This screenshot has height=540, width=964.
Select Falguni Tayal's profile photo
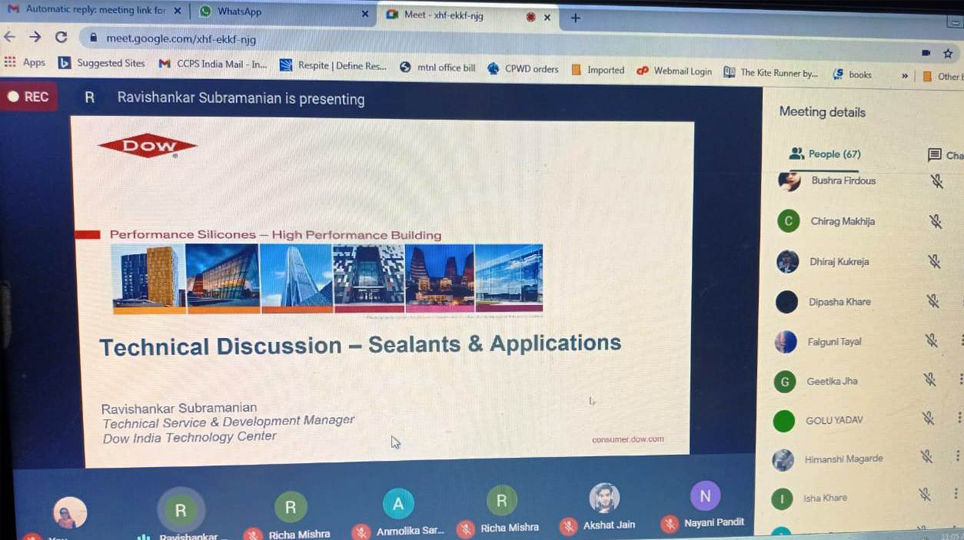pos(786,342)
